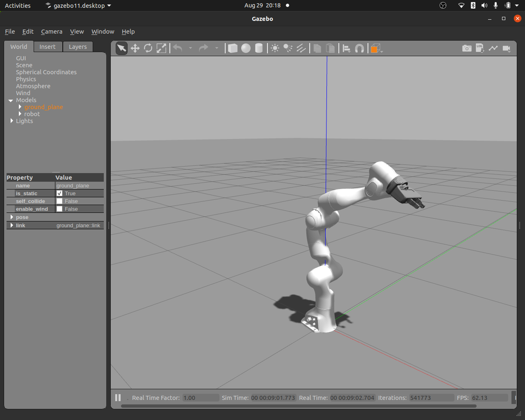Open the Edit menu
Viewport: 525px width, 420px height.
28,32
